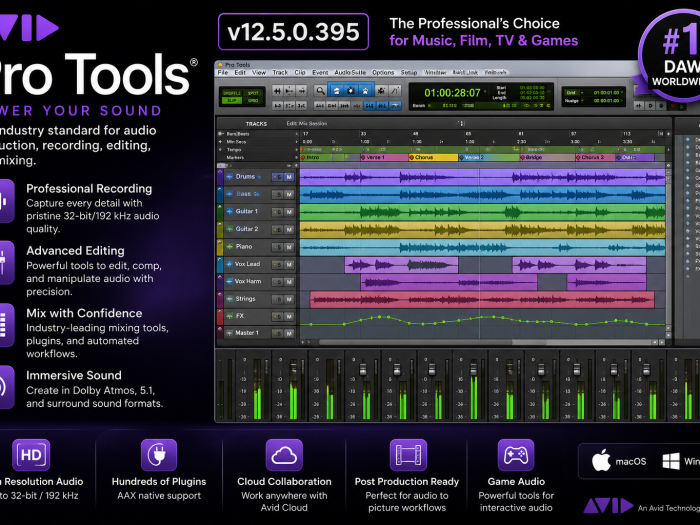Click the Guitar 1 track type icon
700x525 pixels.
[229, 212]
